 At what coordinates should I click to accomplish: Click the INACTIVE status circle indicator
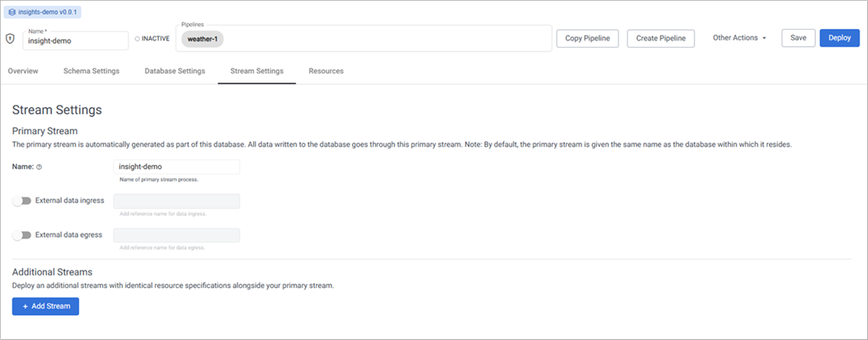tap(138, 39)
